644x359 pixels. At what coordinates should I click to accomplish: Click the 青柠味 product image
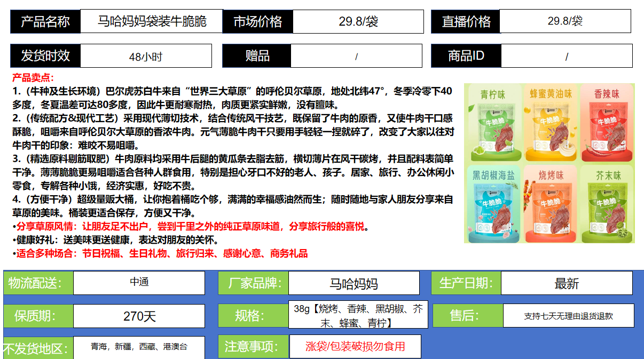coord(492,124)
